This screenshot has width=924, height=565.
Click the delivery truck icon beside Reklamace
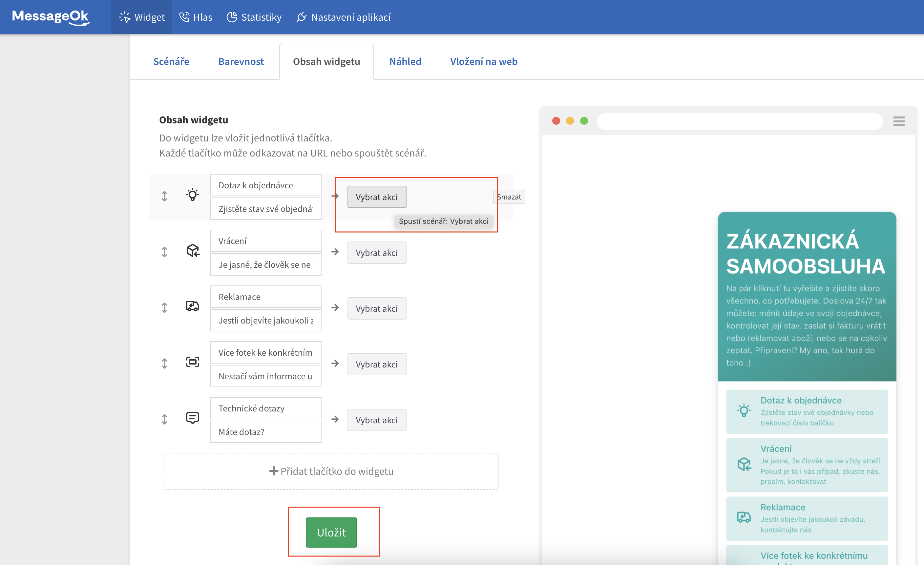point(192,306)
